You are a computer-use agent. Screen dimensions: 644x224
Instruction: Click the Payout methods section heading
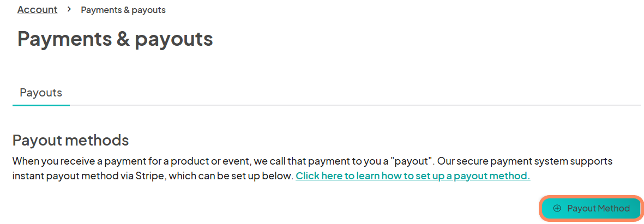[71, 140]
